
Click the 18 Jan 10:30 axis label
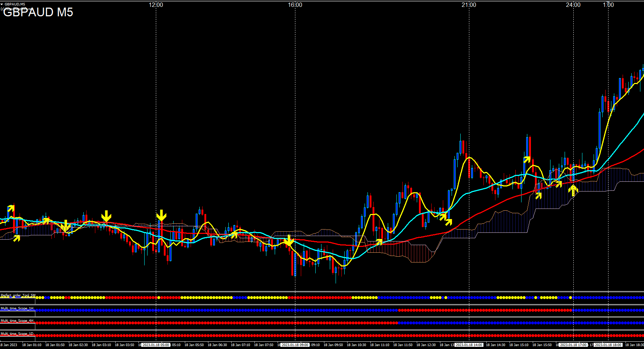357,345
